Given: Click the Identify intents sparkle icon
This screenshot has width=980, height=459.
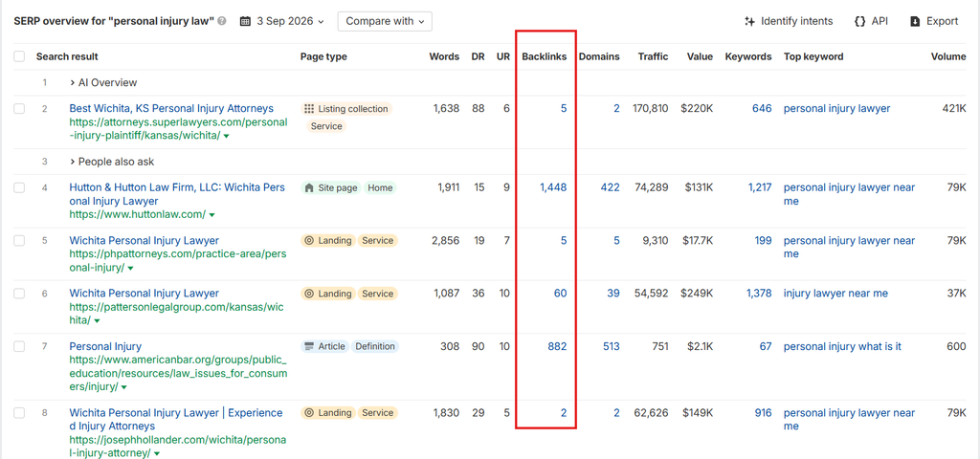Looking at the screenshot, I should point(749,21).
